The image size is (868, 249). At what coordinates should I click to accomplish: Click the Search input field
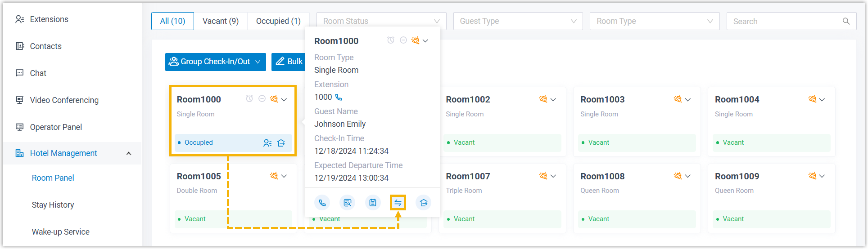point(786,21)
